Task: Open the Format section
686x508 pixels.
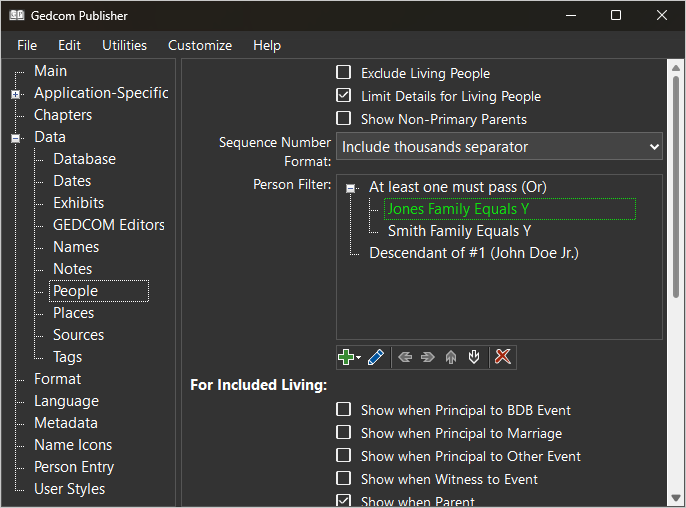Action: click(x=57, y=379)
